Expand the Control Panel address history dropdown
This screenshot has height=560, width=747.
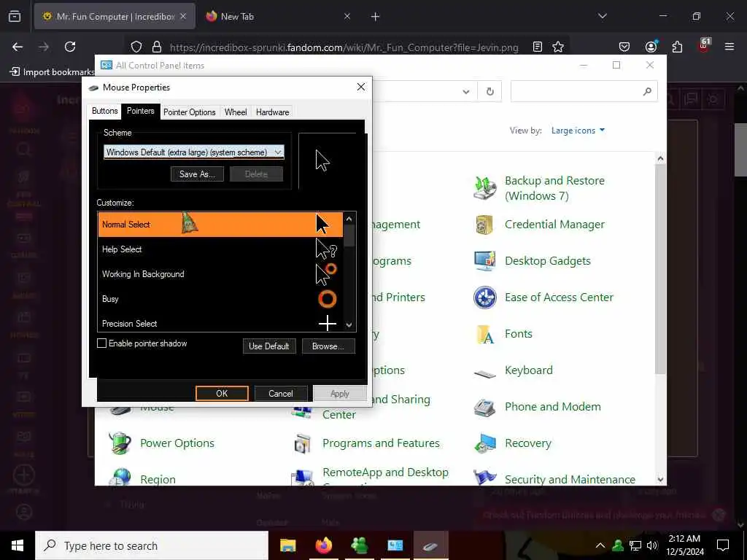click(466, 91)
